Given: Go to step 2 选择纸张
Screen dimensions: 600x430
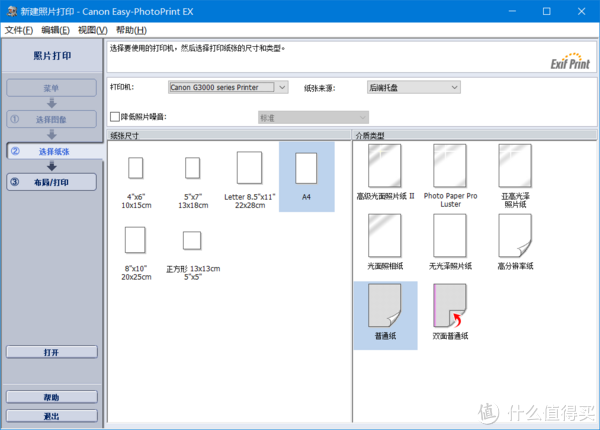Looking at the screenshot, I should coord(54,151).
